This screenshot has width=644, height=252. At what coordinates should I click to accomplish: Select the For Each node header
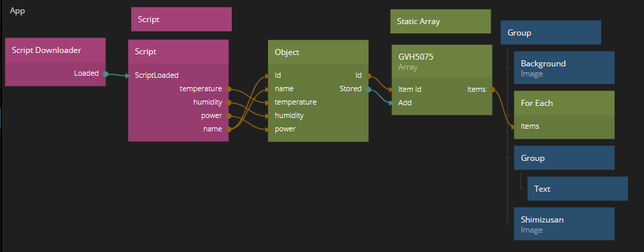[x=564, y=103]
